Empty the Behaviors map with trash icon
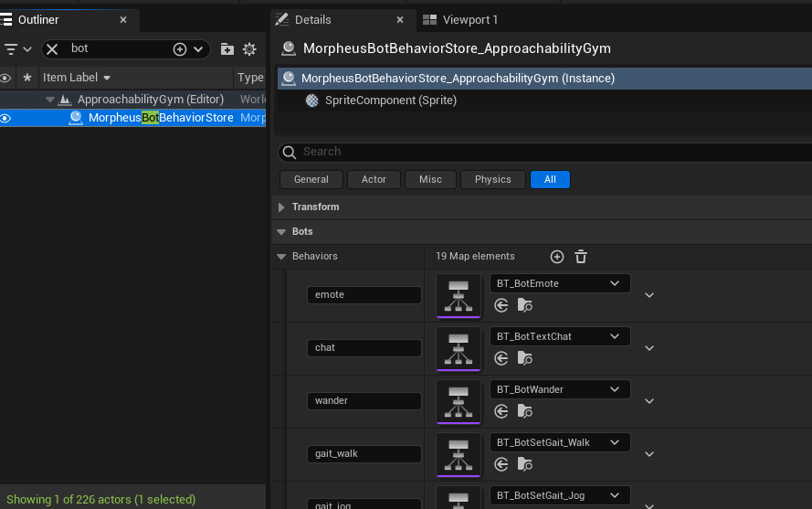Image resolution: width=812 pixels, height=509 pixels. pyautogui.click(x=581, y=257)
